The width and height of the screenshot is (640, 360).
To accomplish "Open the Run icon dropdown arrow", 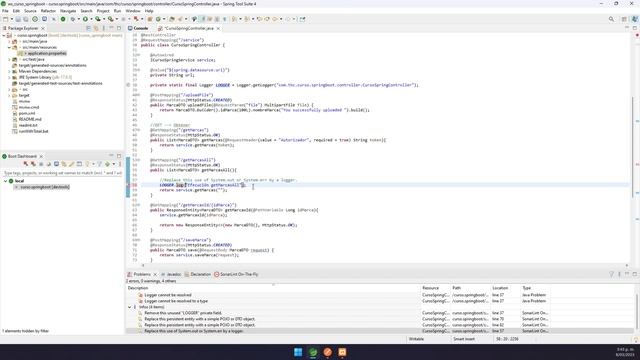I will click(x=91, y=19).
